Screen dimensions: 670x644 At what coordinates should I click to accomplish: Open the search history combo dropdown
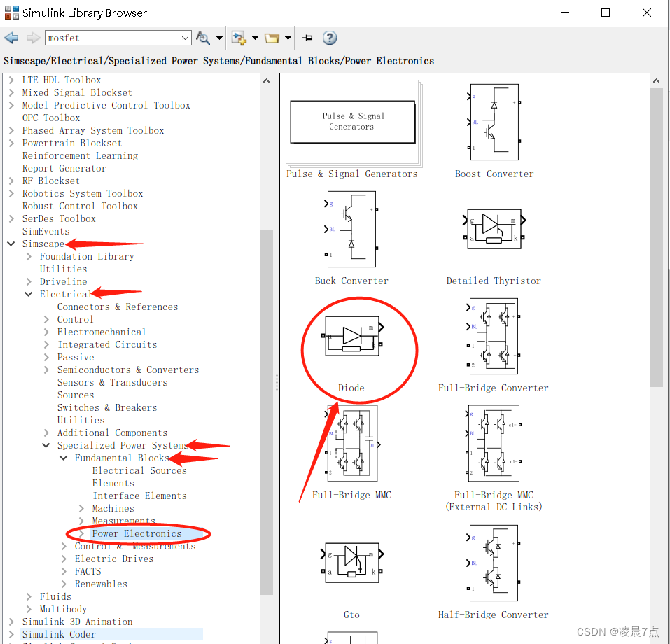pos(185,38)
